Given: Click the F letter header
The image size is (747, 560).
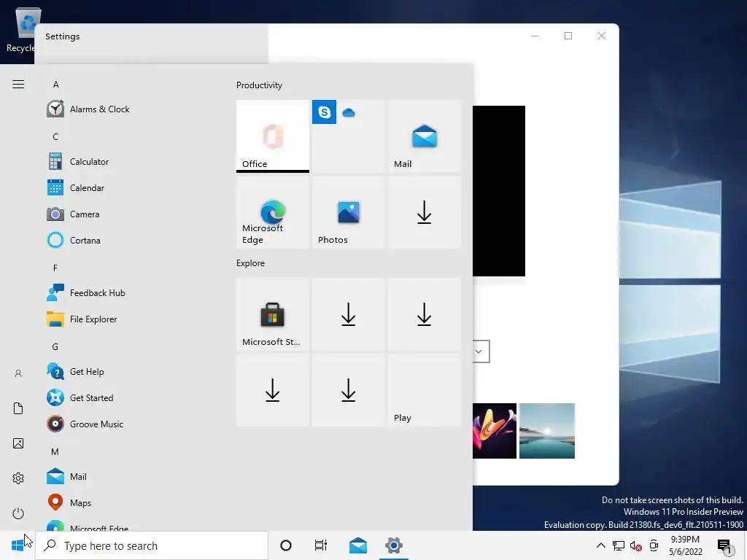Looking at the screenshot, I should point(55,268).
